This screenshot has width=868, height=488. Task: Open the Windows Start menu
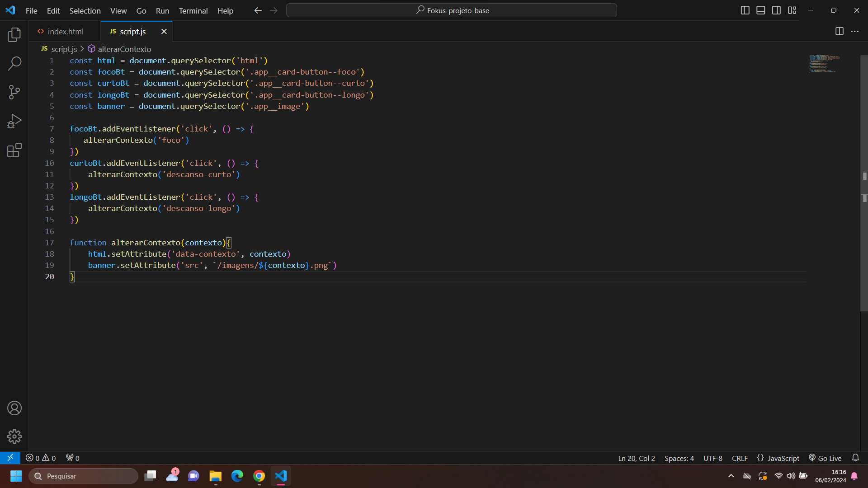coord(16,476)
